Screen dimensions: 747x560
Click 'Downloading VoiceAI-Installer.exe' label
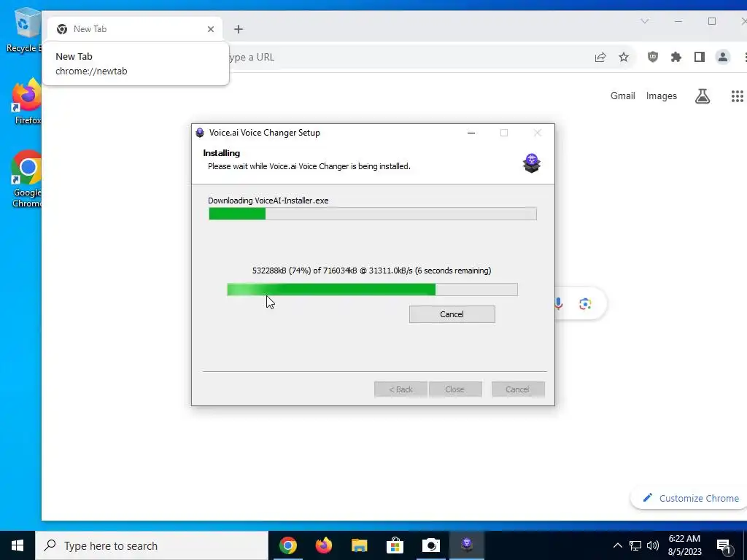click(268, 201)
